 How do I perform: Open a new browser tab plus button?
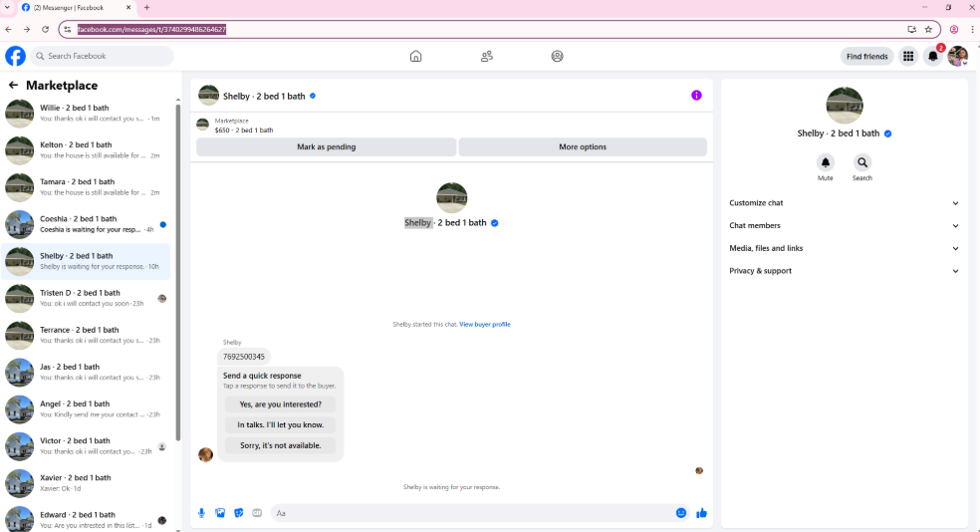point(146,8)
